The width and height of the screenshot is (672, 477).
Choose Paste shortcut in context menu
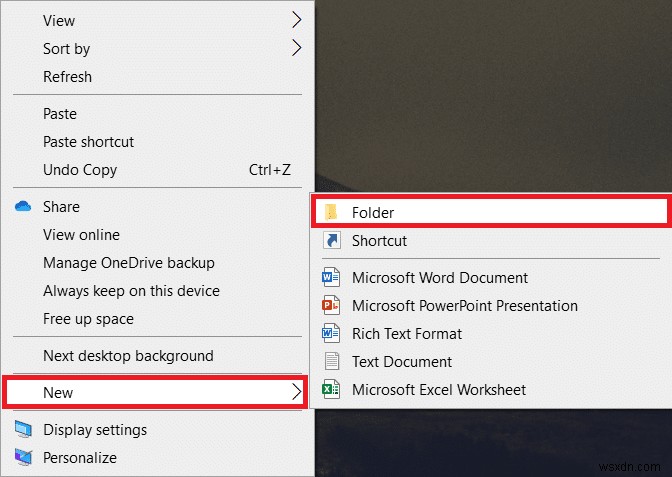click(88, 142)
